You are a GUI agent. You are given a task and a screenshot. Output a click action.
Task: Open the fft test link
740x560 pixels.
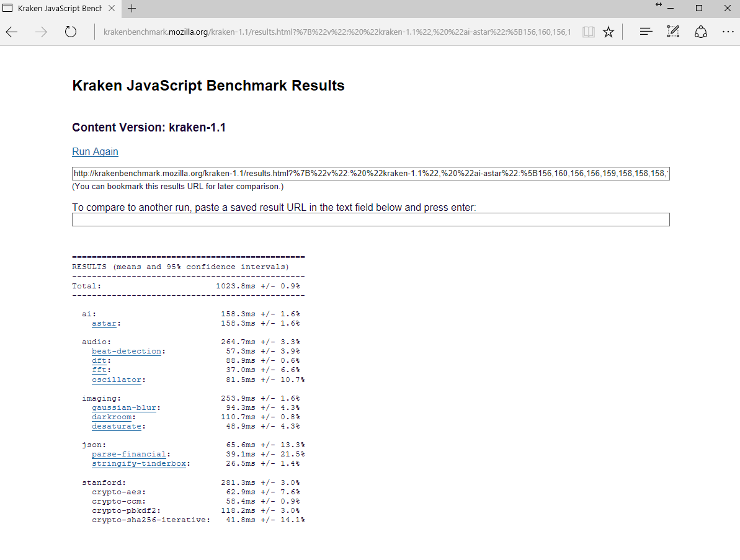point(99,370)
